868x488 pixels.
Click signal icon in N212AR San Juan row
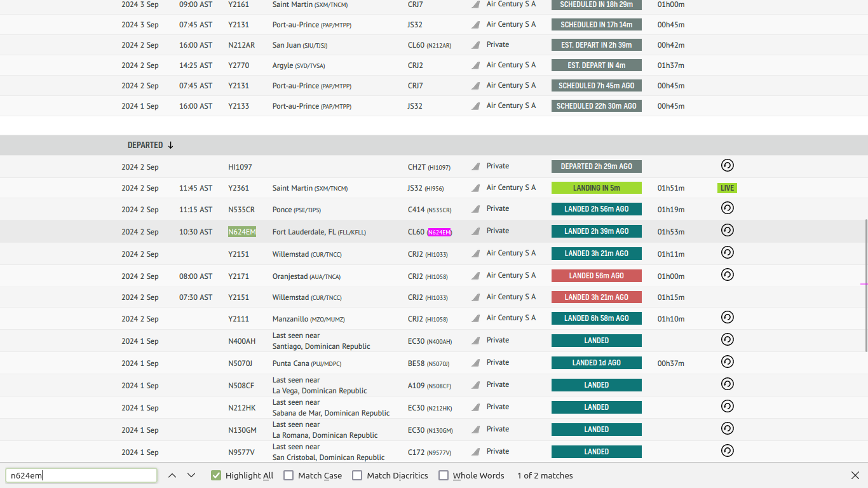tap(475, 45)
